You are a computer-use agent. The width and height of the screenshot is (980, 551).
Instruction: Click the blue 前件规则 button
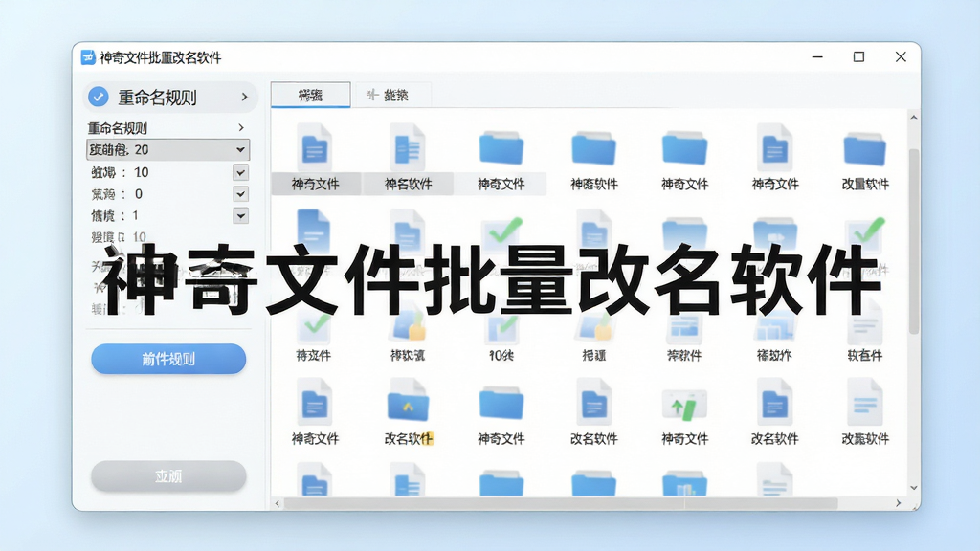point(168,360)
